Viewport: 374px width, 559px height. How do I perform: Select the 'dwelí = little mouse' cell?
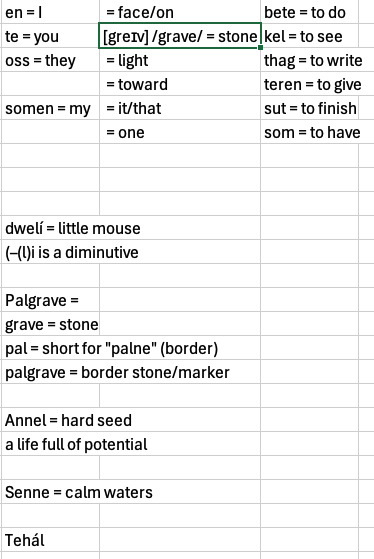click(50, 228)
